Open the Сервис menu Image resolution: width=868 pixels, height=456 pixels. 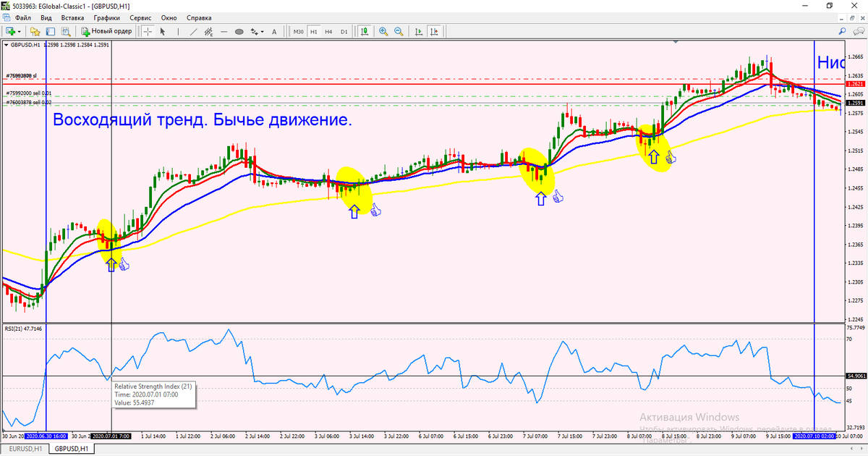pos(140,17)
